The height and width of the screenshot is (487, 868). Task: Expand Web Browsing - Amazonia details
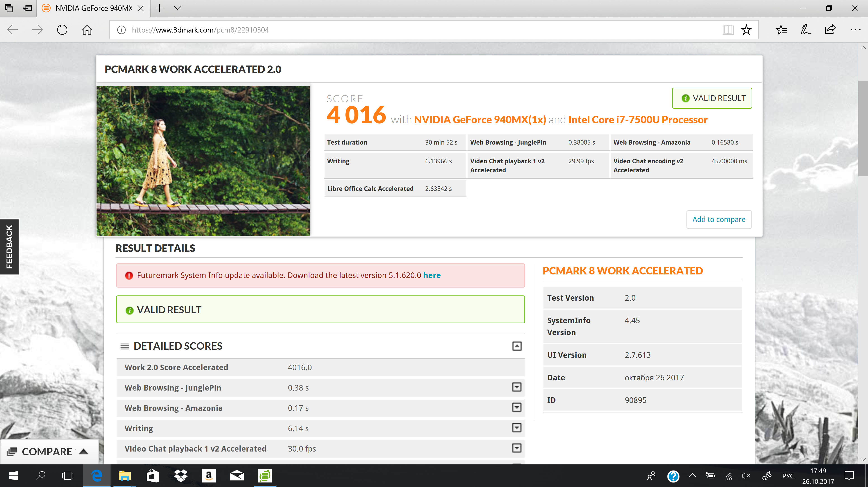[x=517, y=407]
